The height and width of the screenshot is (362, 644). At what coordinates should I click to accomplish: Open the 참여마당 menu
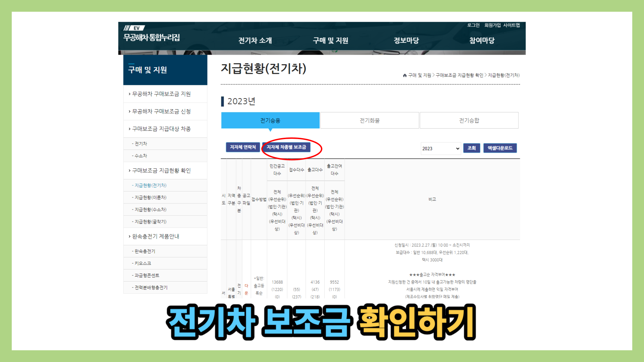[482, 41]
